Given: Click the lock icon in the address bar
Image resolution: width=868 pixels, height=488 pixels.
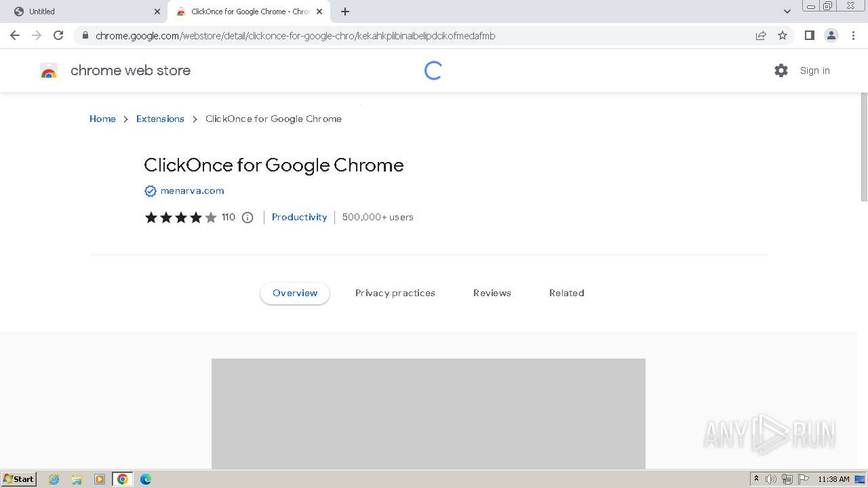Looking at the screenshot, I should 85,36.
